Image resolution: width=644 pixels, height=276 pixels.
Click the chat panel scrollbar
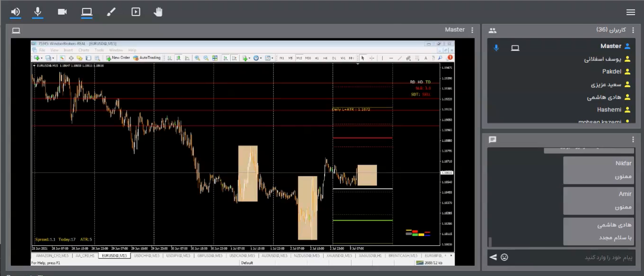490,242
